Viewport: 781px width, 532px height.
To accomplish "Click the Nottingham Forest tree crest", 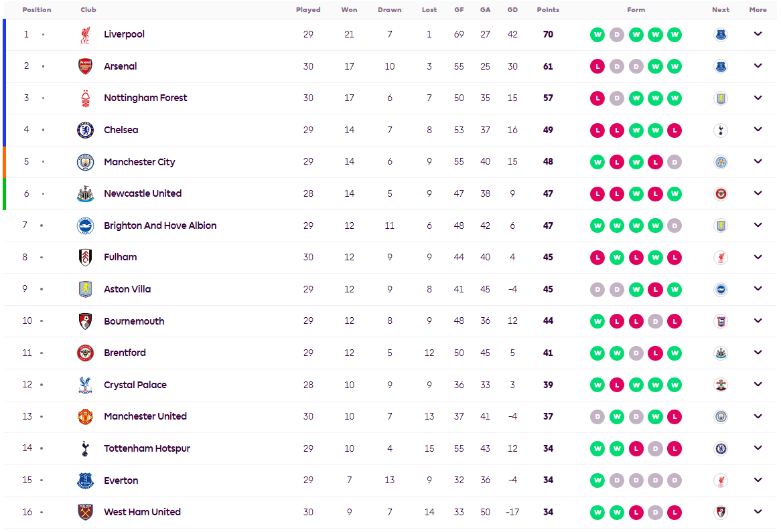I will tap(85, 98).
